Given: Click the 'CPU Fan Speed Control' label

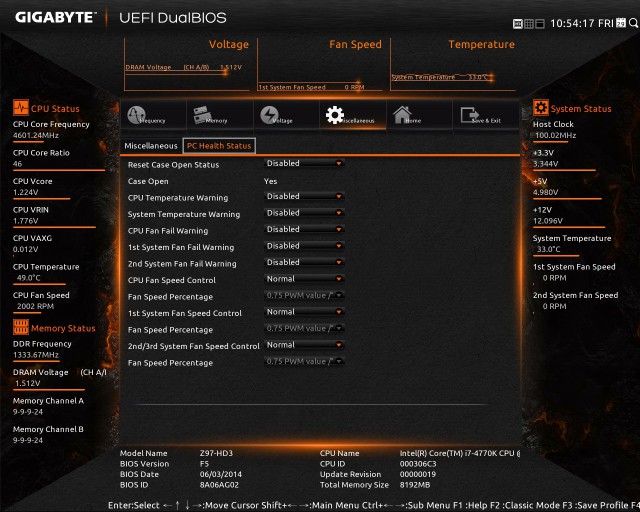Looking at the screenshot, I should [x=171, y=280].
